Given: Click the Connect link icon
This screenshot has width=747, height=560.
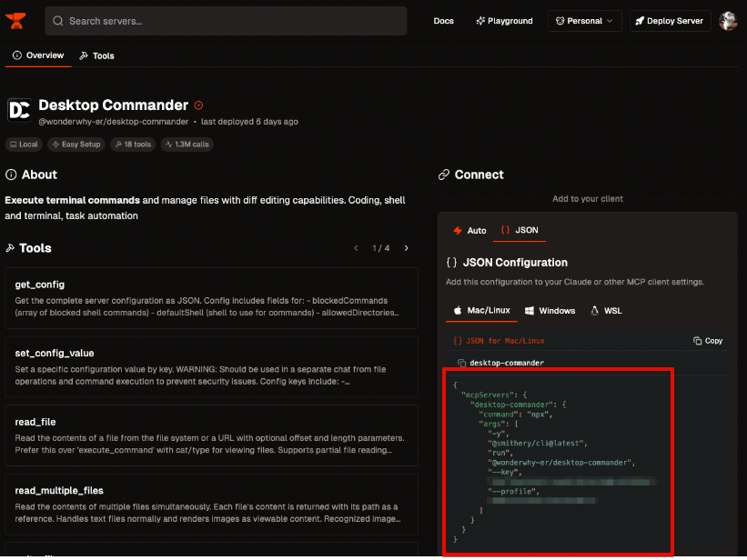Looking at the screenshot, I should [x=444, y=175].
